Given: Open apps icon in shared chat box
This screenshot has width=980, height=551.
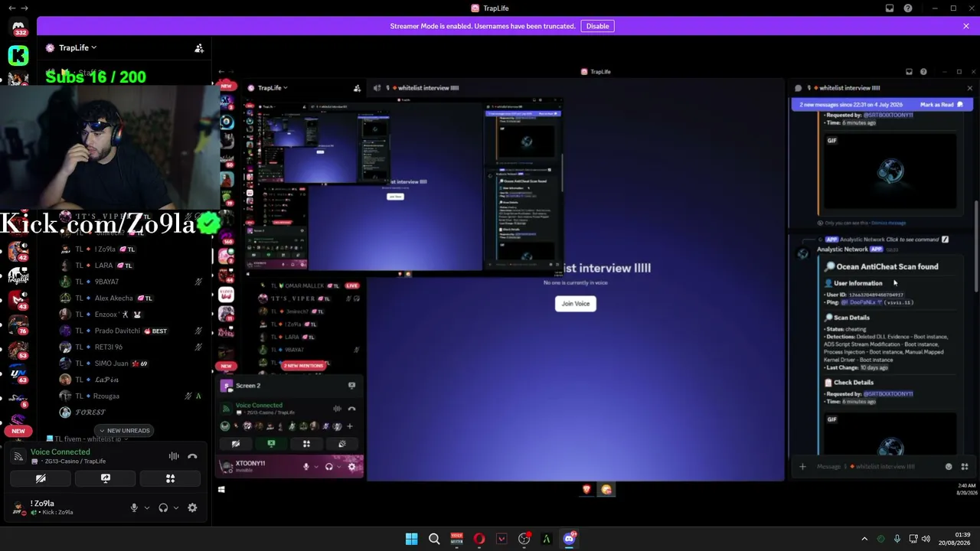Looking at the screenshot, I should (965, 467).
